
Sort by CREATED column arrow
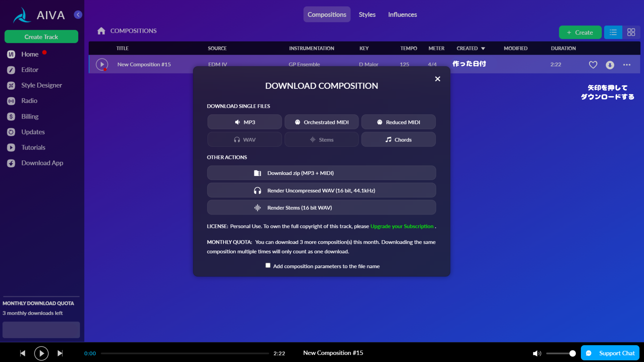pyautogui.click(x=483, y=49)
